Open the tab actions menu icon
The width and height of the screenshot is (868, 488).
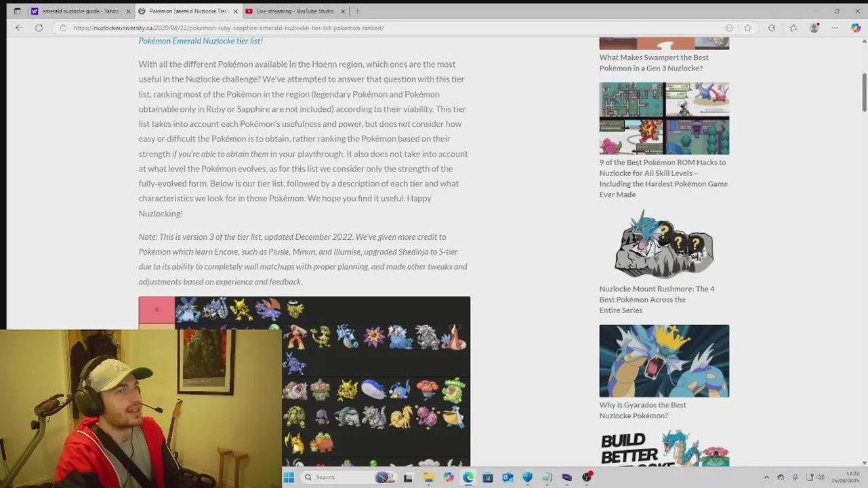coord(17,11)
